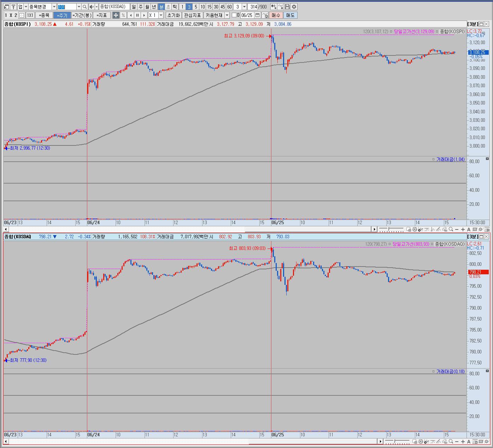Open the 업 type dropdown arrow
This screenshot has width=493, height=448.
point(26,7)
